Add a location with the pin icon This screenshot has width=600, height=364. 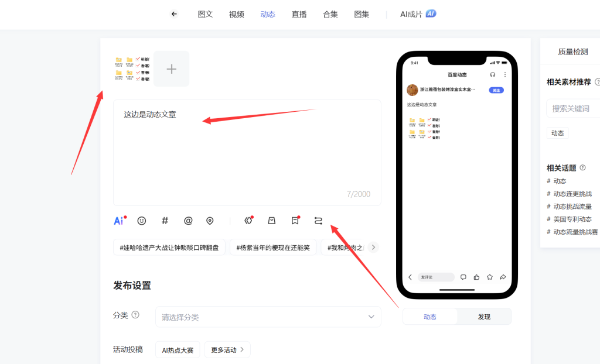(x=210, y=221)
